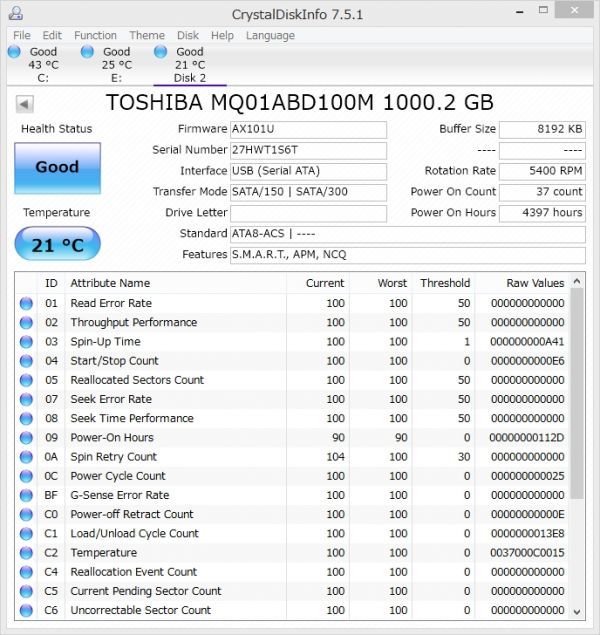Click status orb for Load/Unload Cycle Count
Screen dimensions: 600x635
26,534
